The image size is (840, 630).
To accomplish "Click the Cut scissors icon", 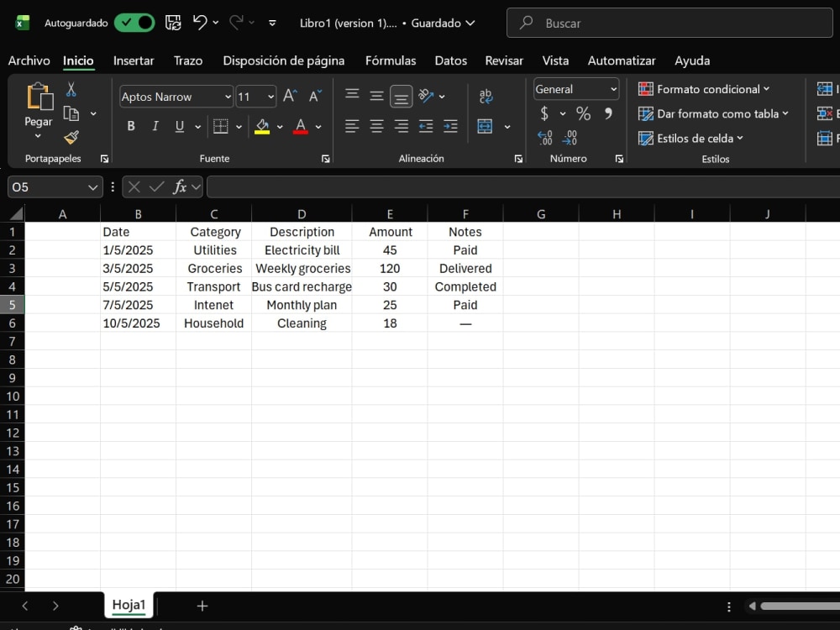I will click(x=71, y=89).
